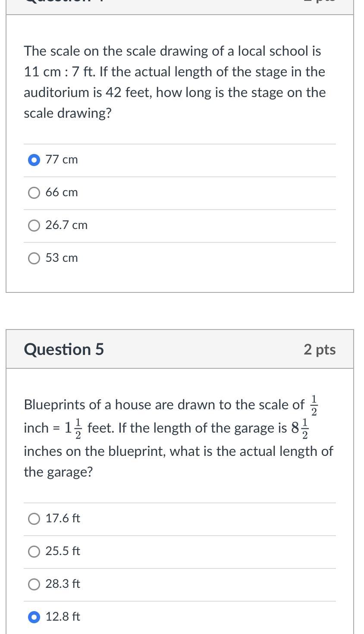The width and height of the screenshot is (364, 634).
Task: Select the 77 cm radio button
Action: tap(34, 160)
